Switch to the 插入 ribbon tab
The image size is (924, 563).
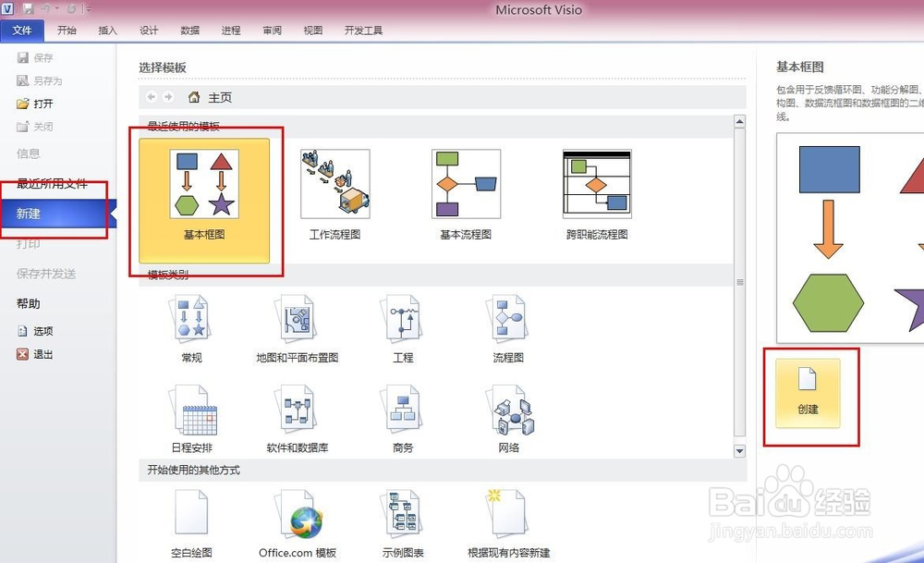(x=107, y=31)
